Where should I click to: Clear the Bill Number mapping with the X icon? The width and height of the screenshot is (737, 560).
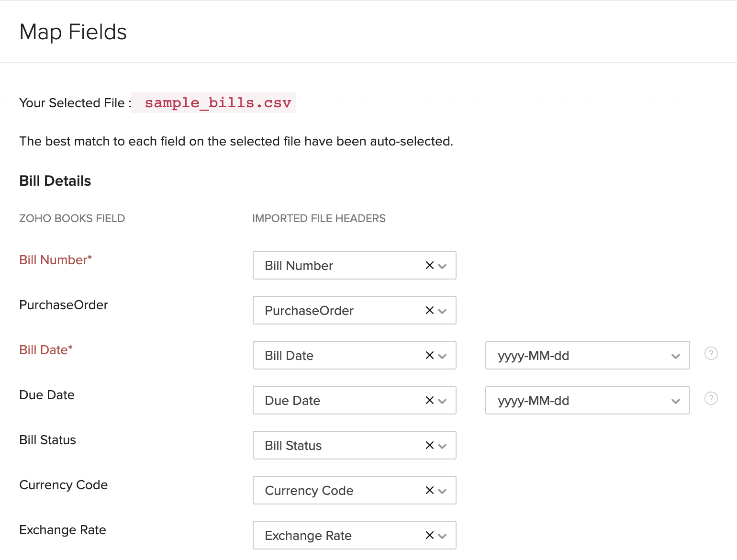[429, 266]
